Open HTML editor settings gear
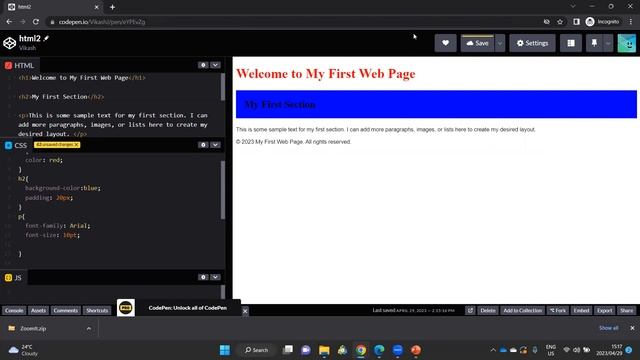This screenshot has width=640, height=360. tap(203, 65)
